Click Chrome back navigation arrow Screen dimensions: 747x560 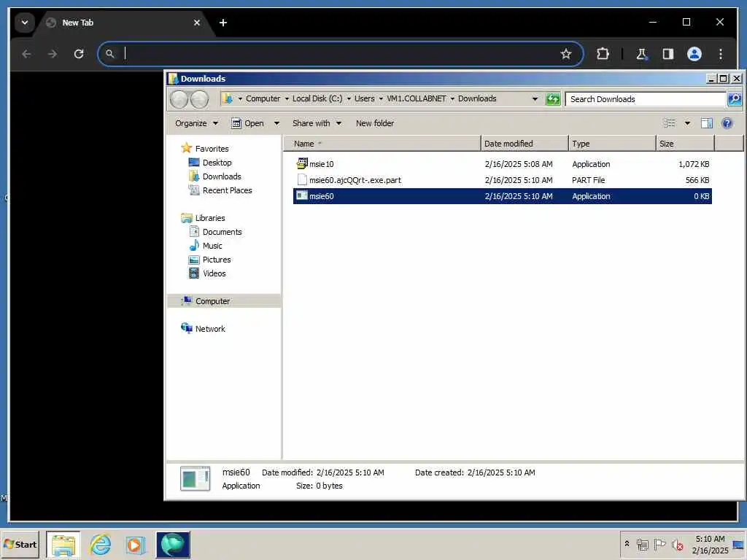click(x=27, y=54)
